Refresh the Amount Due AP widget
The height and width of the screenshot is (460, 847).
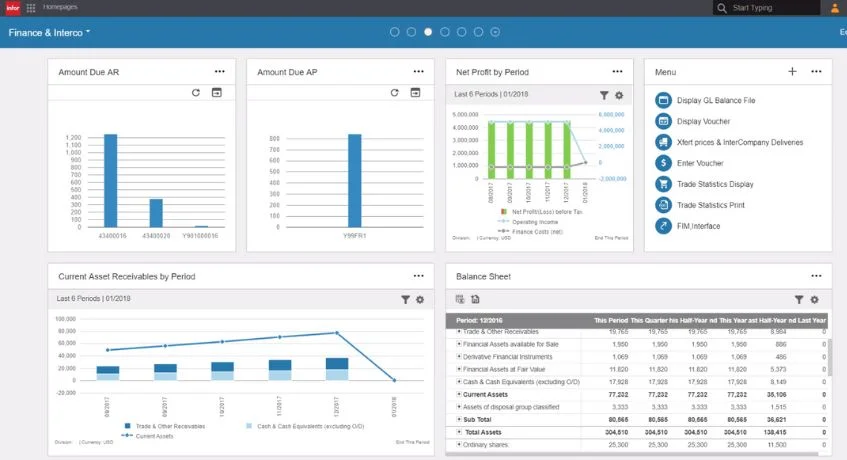(x=394, y=92)
